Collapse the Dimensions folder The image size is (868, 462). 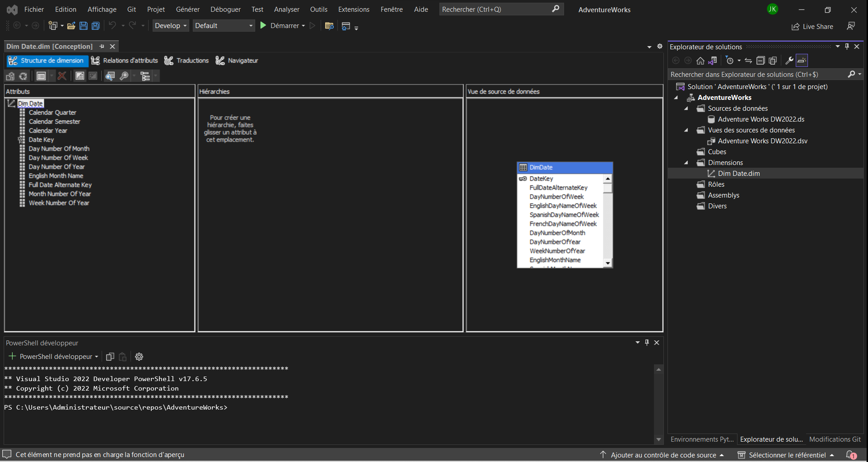[x=686, y=163]
